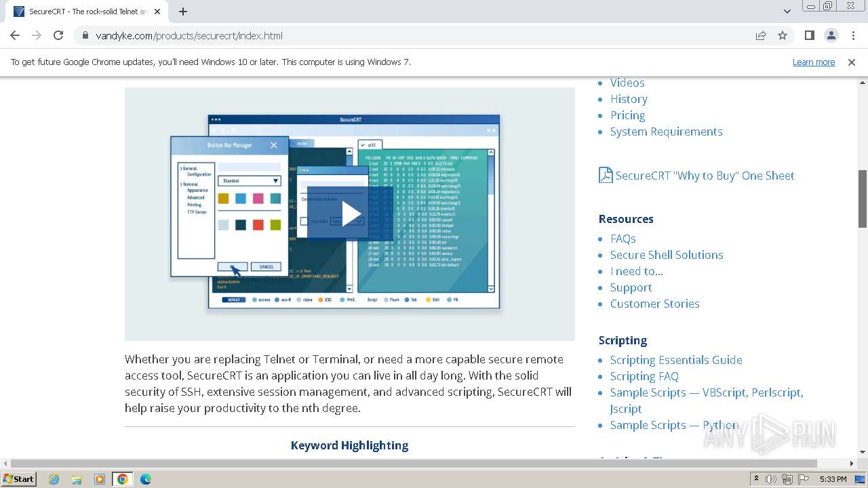868x488 pixels.
Task: Switch to Chrome in the taskbar
Action: pos(122,479)
